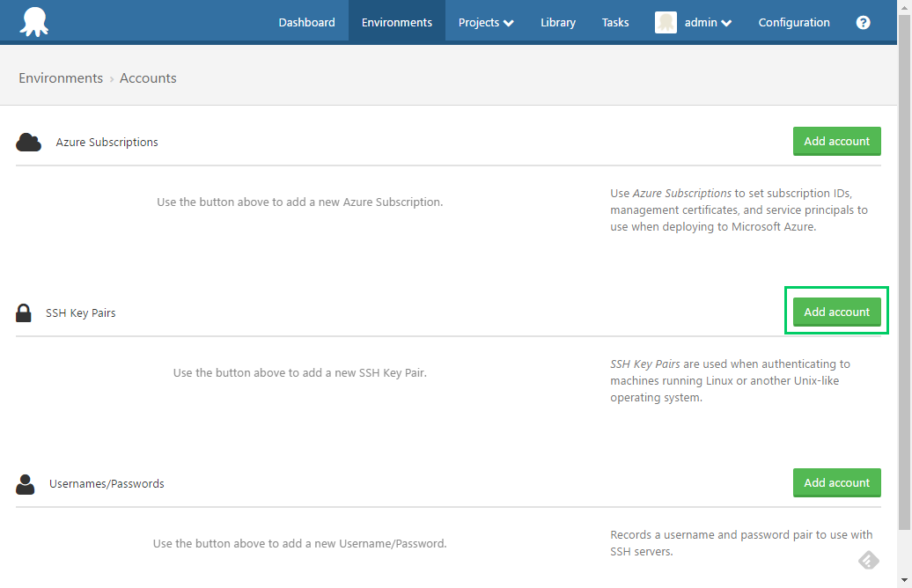Viewport: 912px width, 588px height.
Task: Open the help question mark icon
Action: coord(863,23)
